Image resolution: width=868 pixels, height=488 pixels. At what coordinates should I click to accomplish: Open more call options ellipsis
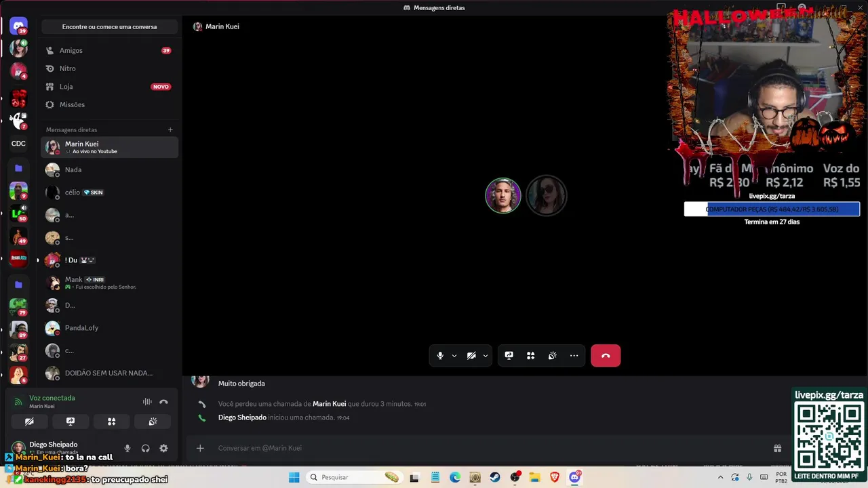574,356
